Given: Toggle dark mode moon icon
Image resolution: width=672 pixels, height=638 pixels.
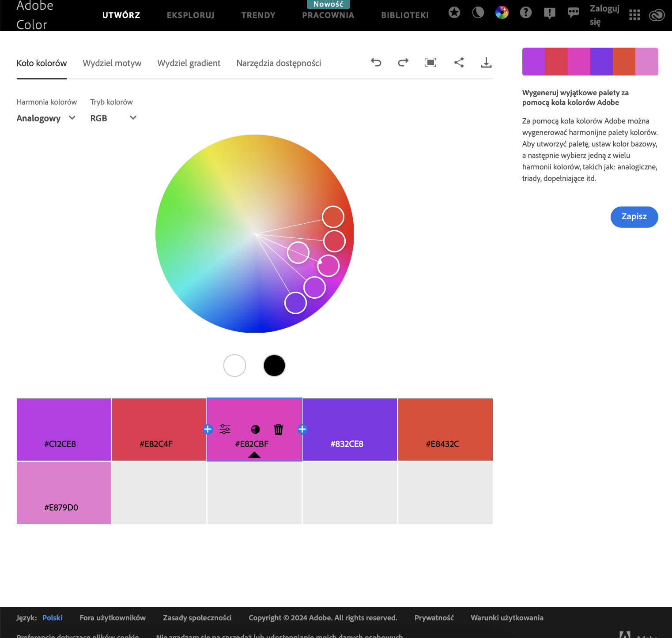Looking at the screenshot, I should [x=478, y=12].
